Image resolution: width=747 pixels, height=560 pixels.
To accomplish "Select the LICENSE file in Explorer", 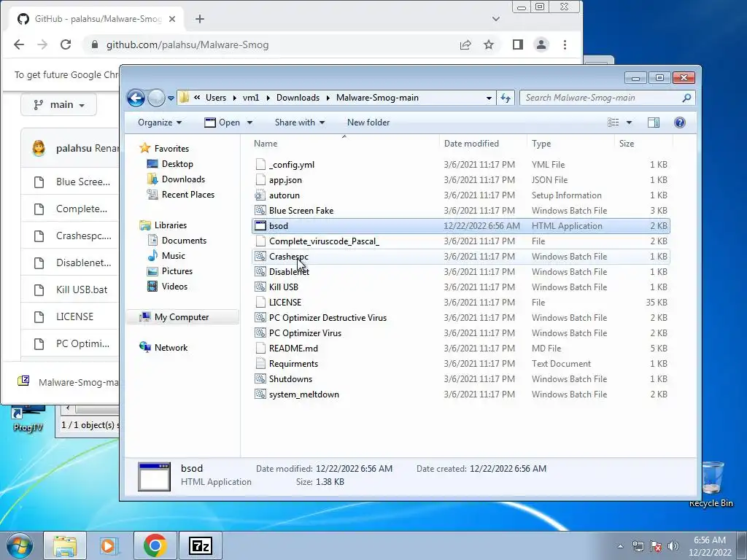I will point(285,302).
